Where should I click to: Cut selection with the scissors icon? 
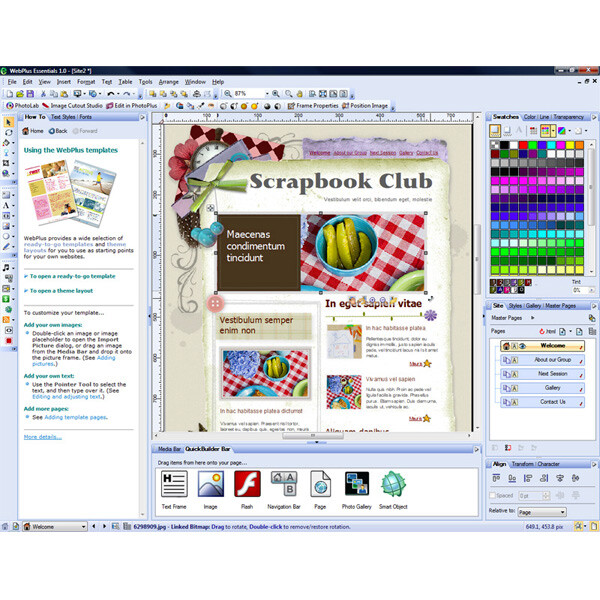click(43, 94)
